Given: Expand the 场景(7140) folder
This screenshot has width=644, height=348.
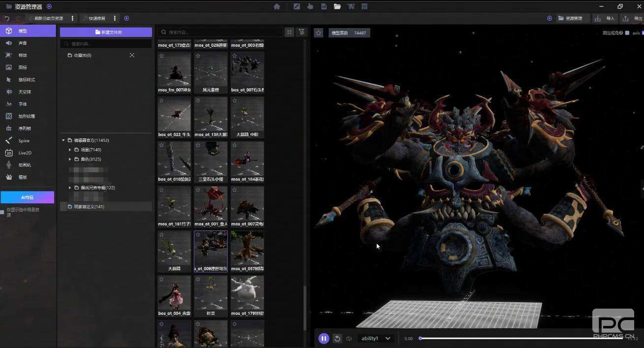Looking at the screenshot, I should tap(70, 150).
